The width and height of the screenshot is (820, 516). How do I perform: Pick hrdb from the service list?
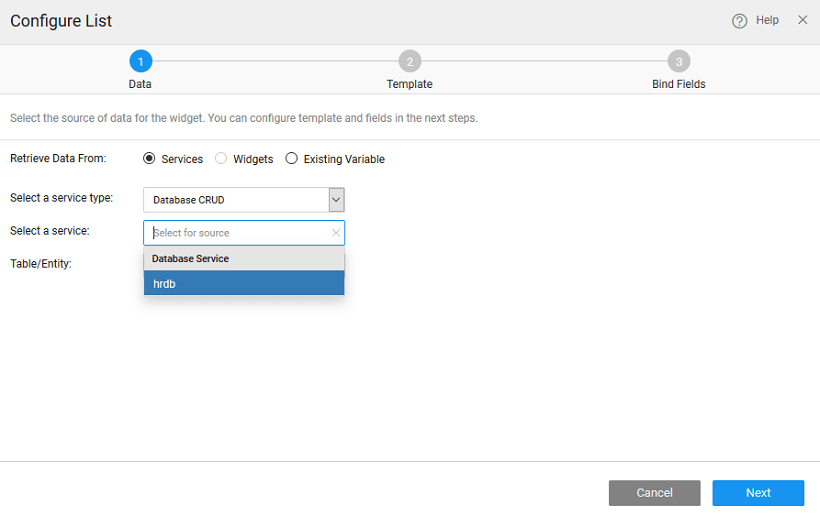tap(244, 283)
